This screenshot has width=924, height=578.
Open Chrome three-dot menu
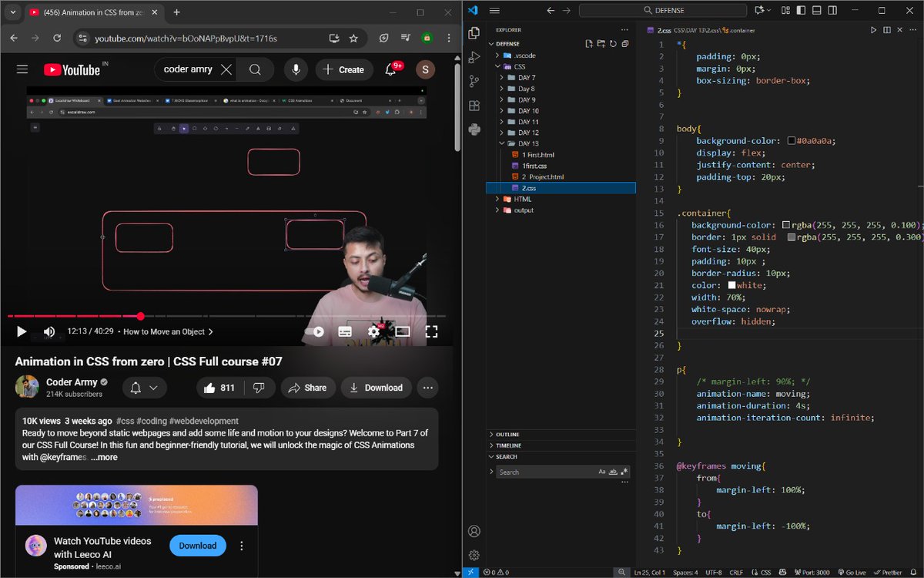[449, 38]
